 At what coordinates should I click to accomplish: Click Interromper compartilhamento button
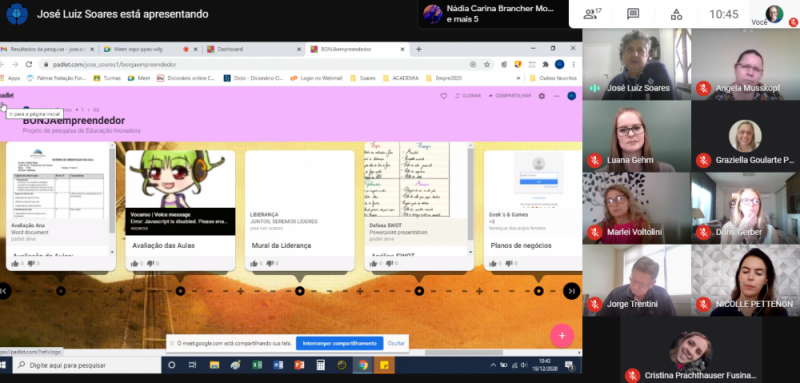pos(339,343)
